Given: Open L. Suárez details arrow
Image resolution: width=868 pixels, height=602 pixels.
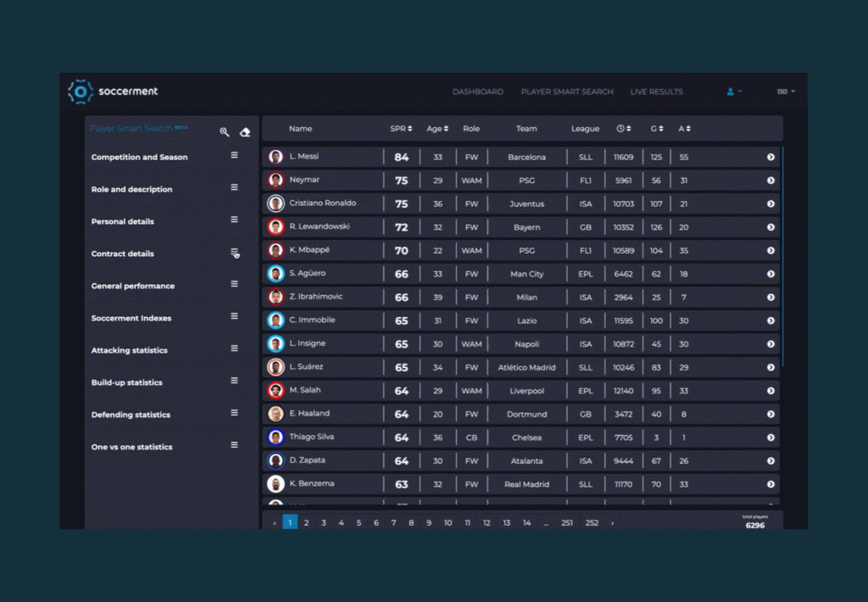Looking at the screenshot, I should coord(771,368).
